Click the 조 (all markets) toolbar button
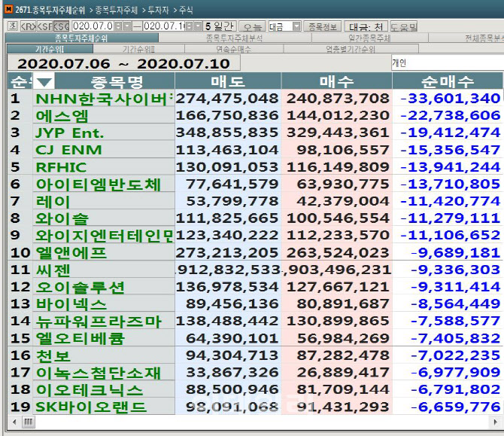Screen dimensions: 504x436 click(x=12, y=26)
